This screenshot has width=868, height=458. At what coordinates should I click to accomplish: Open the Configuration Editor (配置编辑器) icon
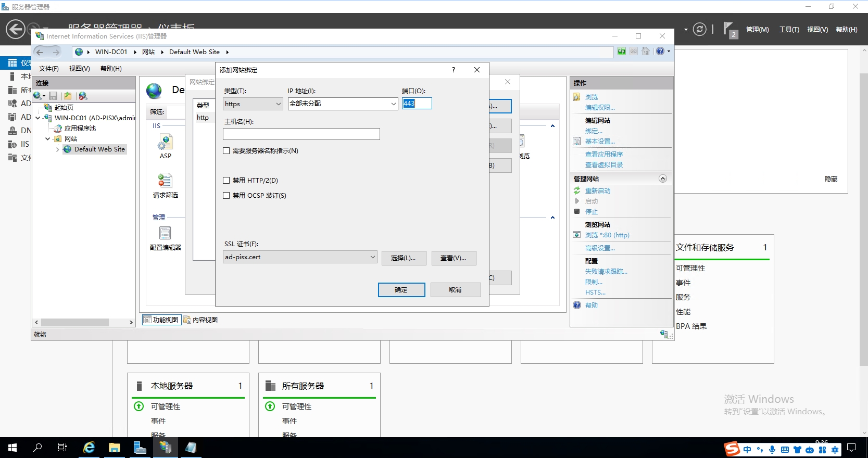(x=165, y=234)
